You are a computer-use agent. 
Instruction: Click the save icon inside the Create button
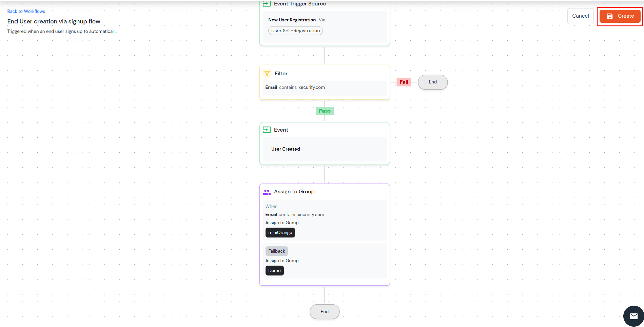(610, 16)
